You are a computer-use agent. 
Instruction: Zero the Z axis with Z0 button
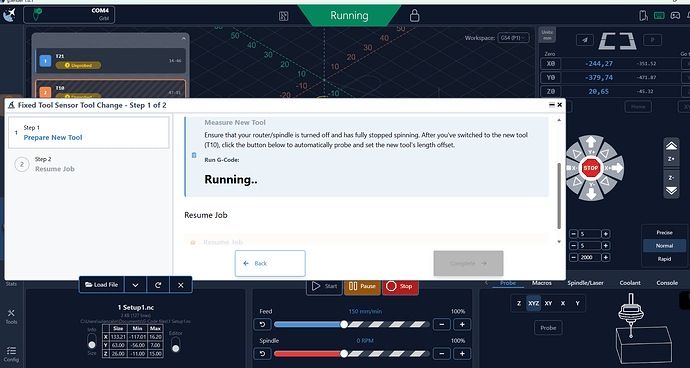coord(551,92)
